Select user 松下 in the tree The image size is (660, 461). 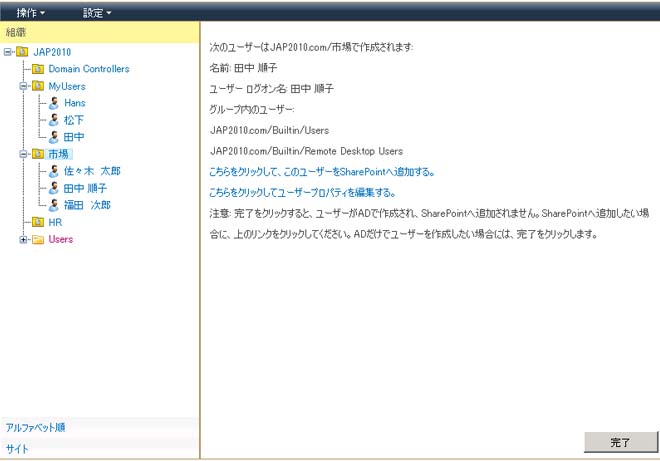74,120
